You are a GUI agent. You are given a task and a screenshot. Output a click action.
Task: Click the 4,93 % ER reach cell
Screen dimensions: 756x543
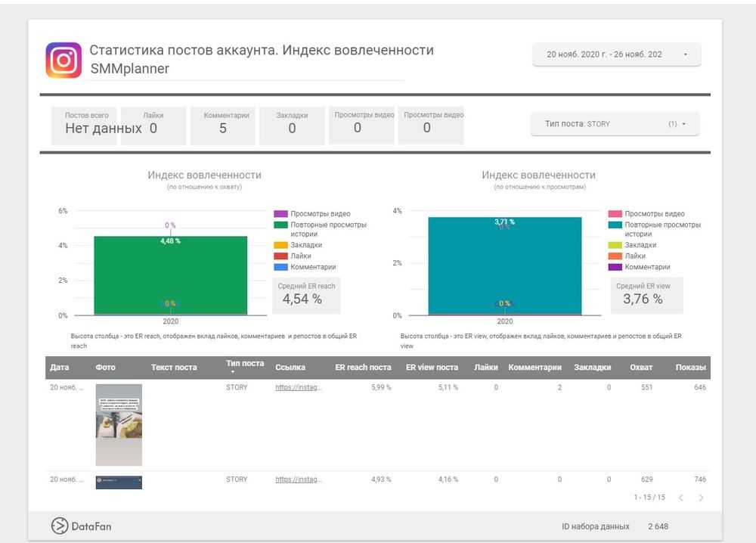pos(381,479)
